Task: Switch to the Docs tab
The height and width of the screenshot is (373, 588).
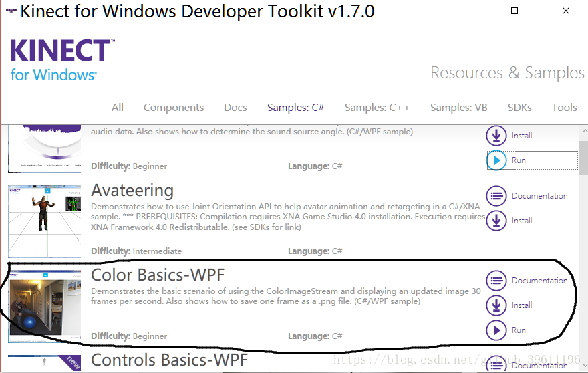Action: [x=235, y=108]
